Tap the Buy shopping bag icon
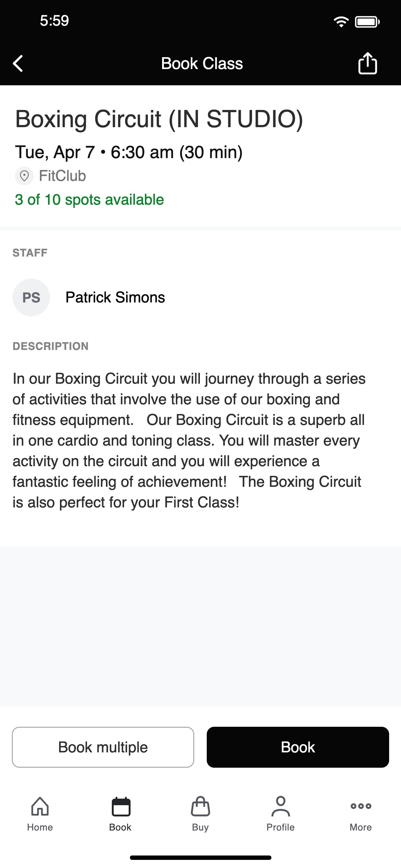 click(x=200, y=806)
